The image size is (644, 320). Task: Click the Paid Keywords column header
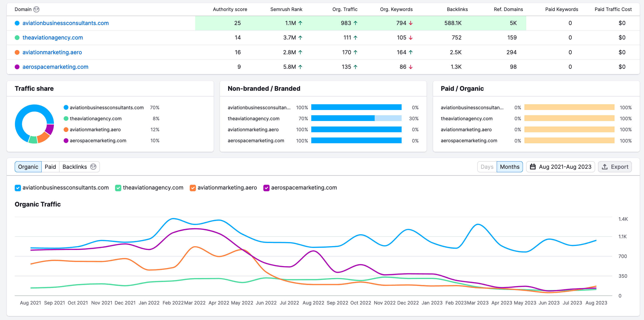click(x=561, y=9)
